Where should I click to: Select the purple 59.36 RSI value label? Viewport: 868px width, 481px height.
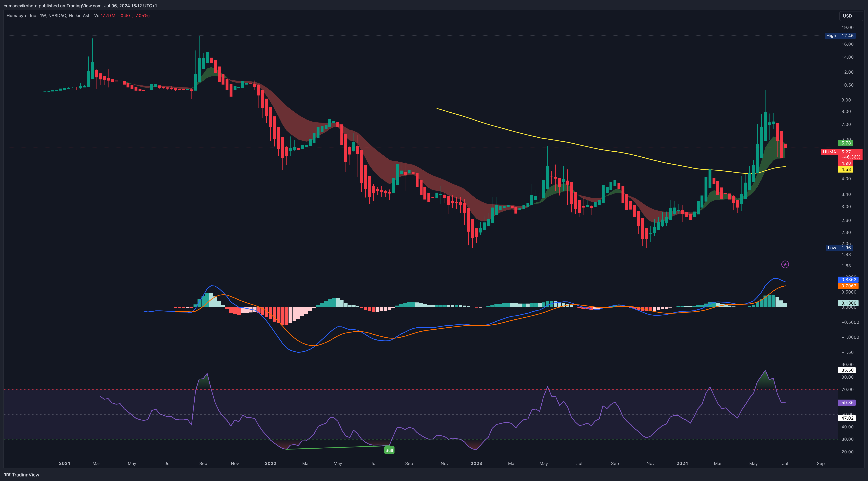pyautogui.click(x=847, y=402)
